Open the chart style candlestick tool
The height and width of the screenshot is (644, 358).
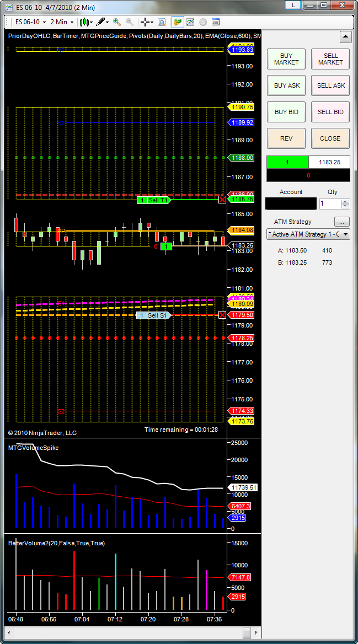point(84,22)
